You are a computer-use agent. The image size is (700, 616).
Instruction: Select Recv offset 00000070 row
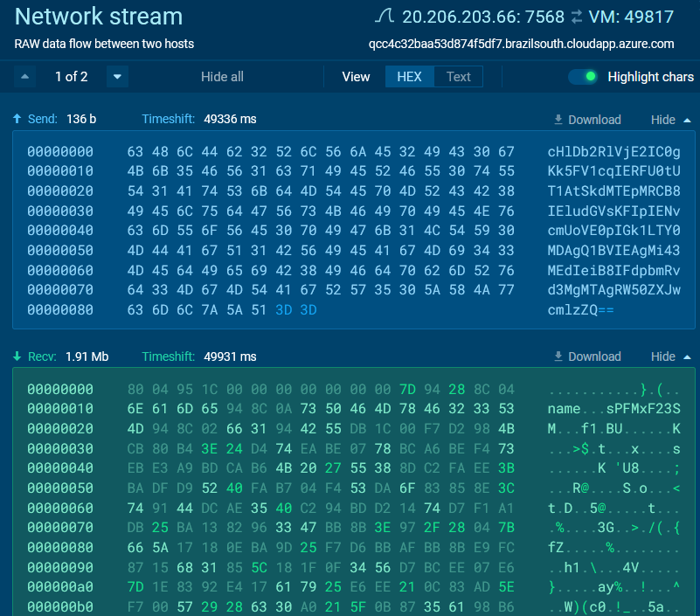click(x=354, y=528)
